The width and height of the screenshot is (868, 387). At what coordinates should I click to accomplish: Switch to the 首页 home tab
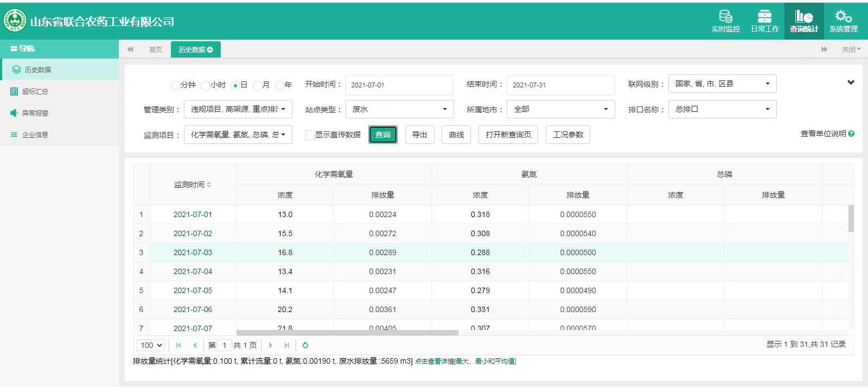pos(156,50)
